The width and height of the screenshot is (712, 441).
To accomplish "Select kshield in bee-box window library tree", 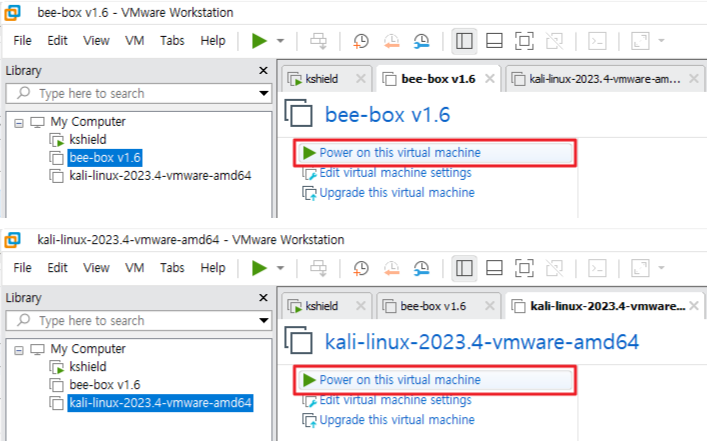I will (x=88, y=139).
